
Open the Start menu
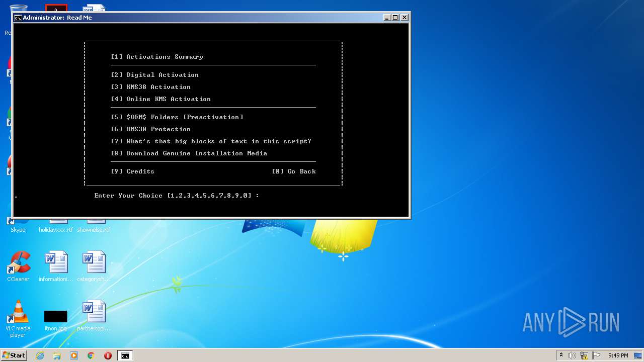14,355
